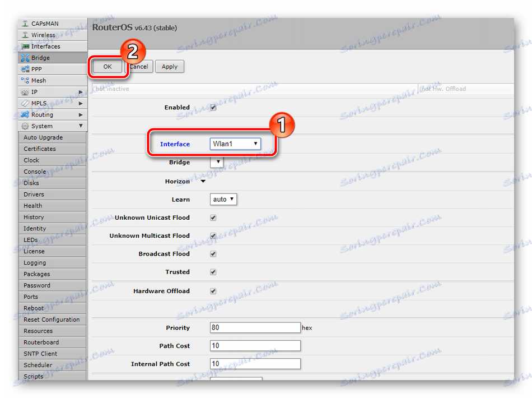Screen dimensions: 532x398
Task: Open the Resources entry
Action: [52, 331]
